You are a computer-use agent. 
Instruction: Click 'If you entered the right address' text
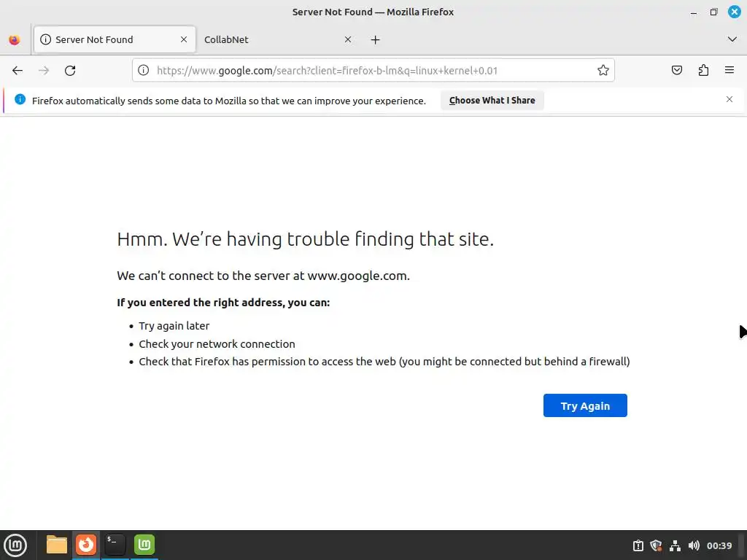[223, 303]
